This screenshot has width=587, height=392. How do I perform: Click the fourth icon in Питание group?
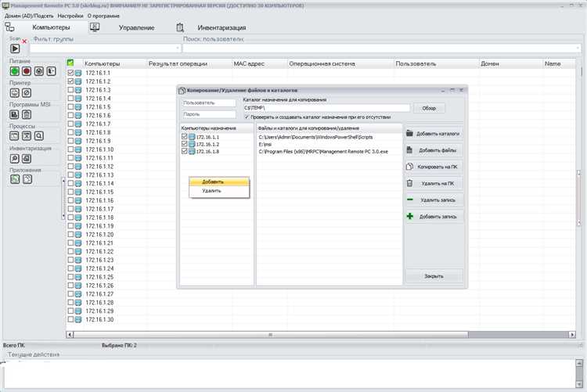pyautogui.click(x=52, y=71)
